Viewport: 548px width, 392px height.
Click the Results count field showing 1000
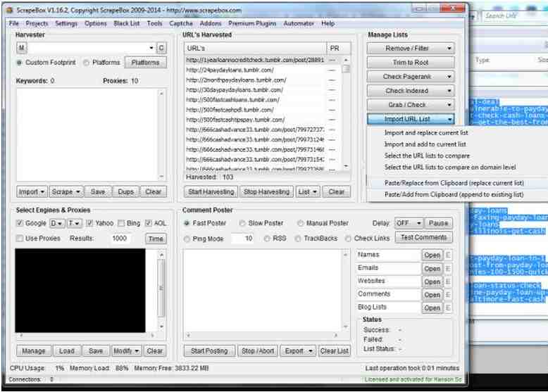point(119,239)
